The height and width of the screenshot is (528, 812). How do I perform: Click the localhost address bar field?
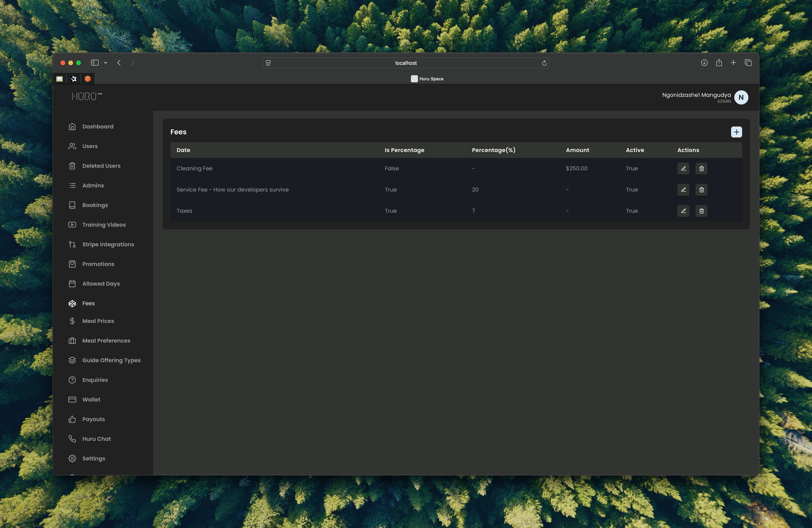tap(406, 63)
